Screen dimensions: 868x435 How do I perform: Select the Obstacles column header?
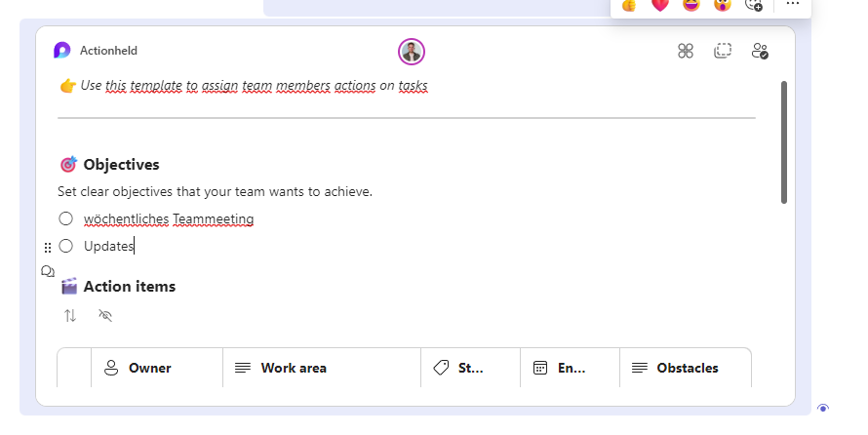(x=686, y=368)
